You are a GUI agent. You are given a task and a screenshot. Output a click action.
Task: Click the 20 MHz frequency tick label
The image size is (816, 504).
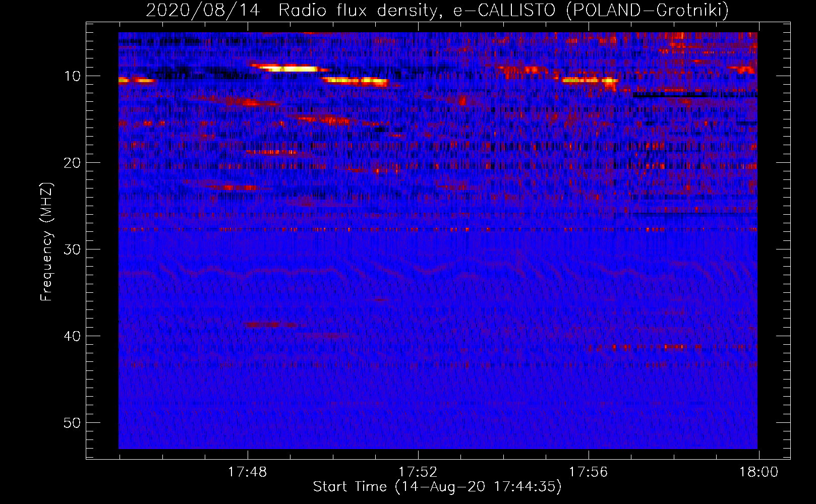(72, 163)
